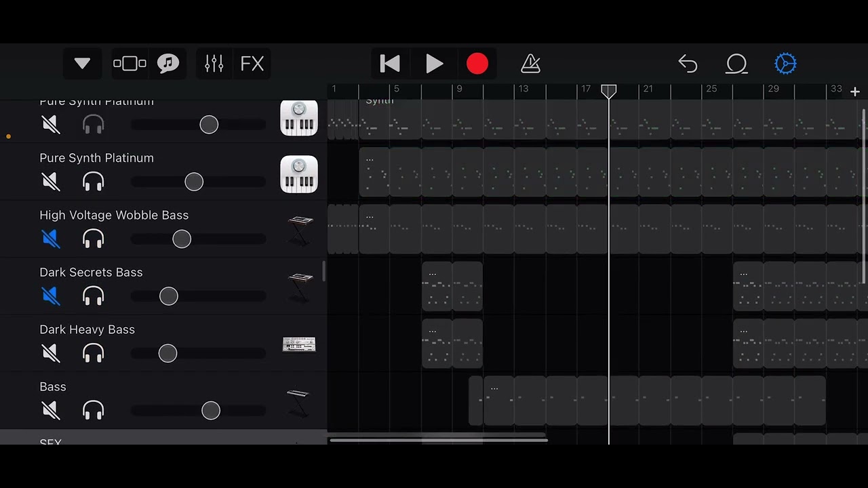Unmute the Dark Secrets Bass track
The image size is (868, 488).
[x=51, y=296]
